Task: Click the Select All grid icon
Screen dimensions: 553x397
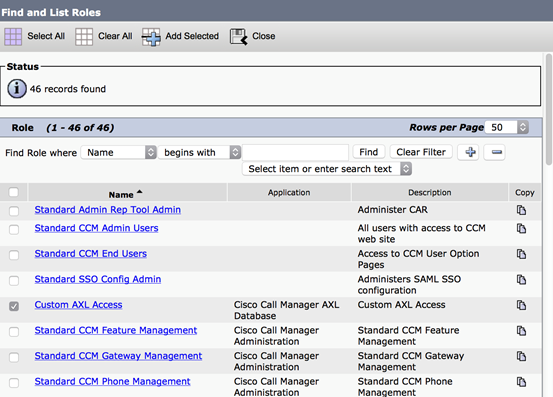Action: (13, 36)
